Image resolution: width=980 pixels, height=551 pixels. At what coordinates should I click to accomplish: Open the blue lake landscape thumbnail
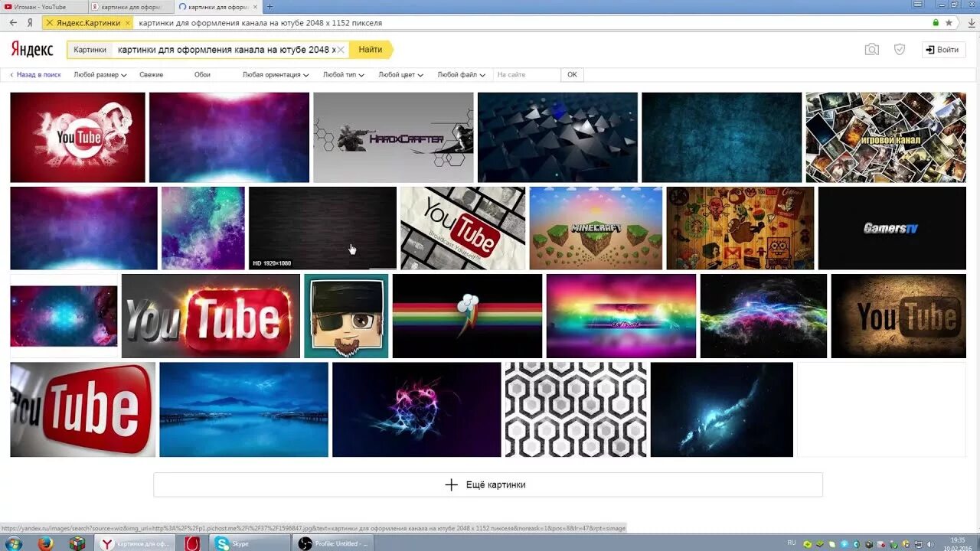point(243,409)
